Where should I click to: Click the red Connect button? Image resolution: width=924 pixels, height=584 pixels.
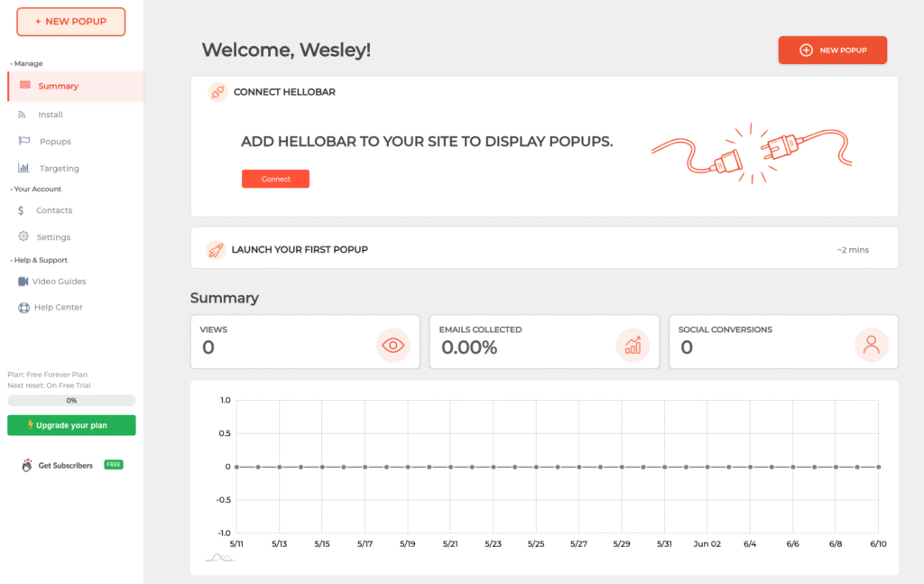tap(275, 179)
